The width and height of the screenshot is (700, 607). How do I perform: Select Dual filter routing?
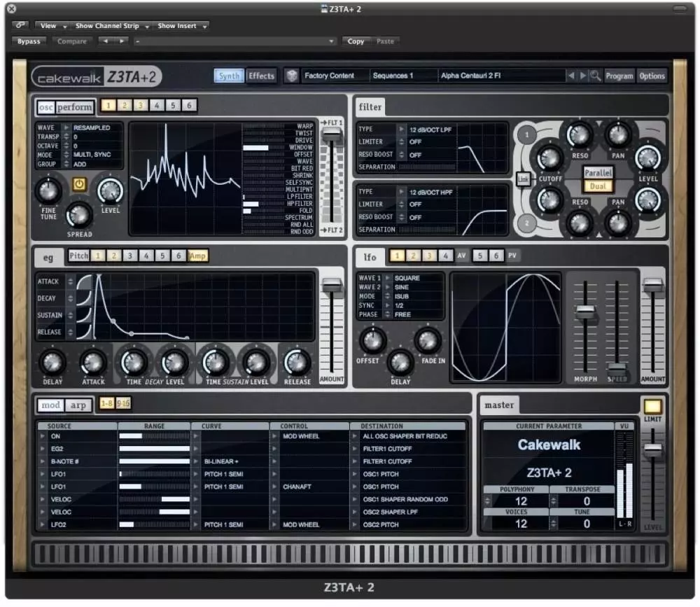(598, 186)
